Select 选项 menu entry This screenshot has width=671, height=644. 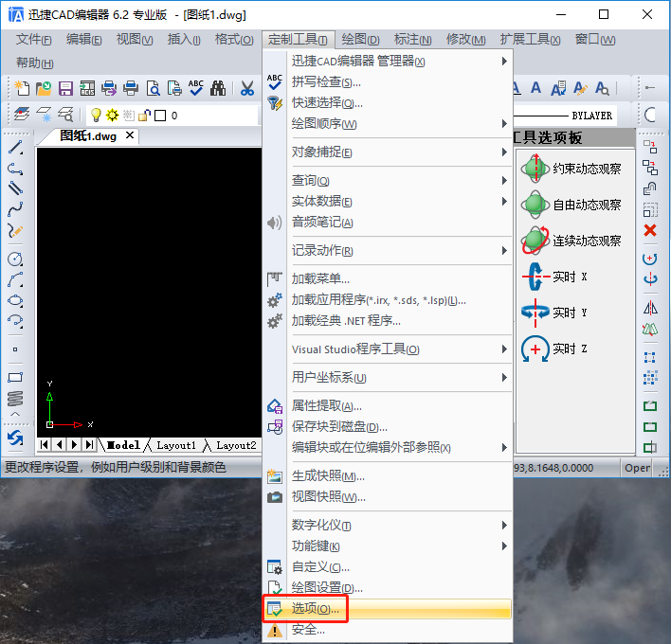(388, 609)
